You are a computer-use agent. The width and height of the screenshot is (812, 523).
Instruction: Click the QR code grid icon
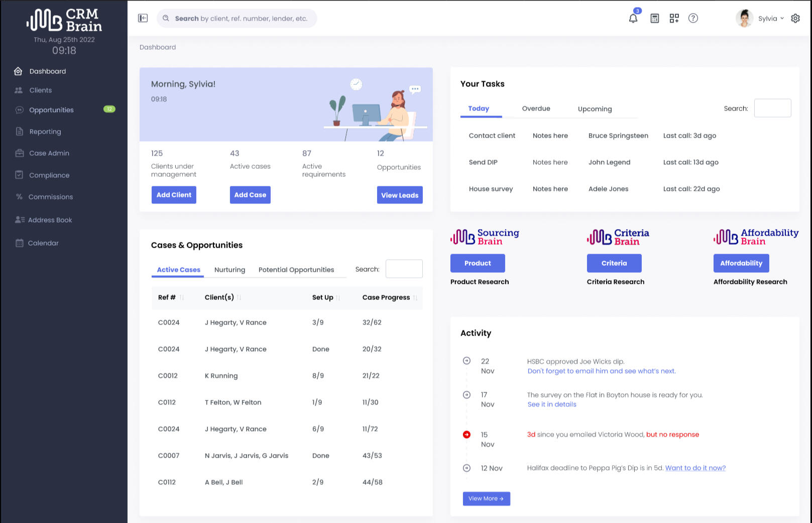(x=674, y=19)
